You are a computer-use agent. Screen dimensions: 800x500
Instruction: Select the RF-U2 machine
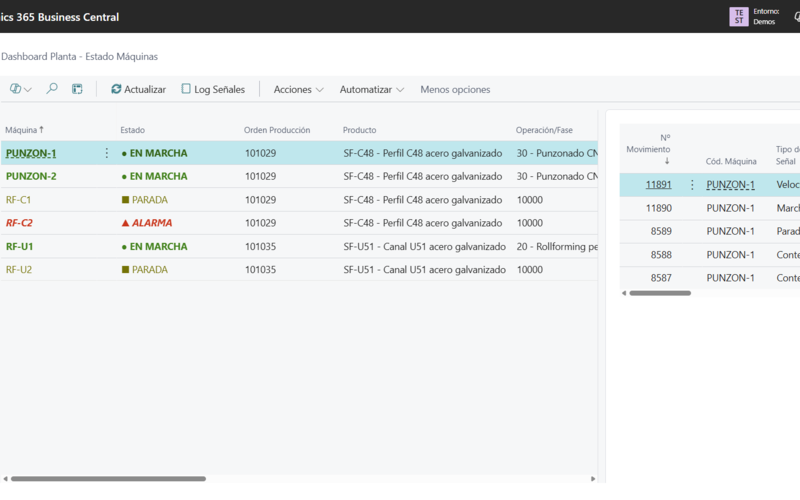click(x=19, y=269)
